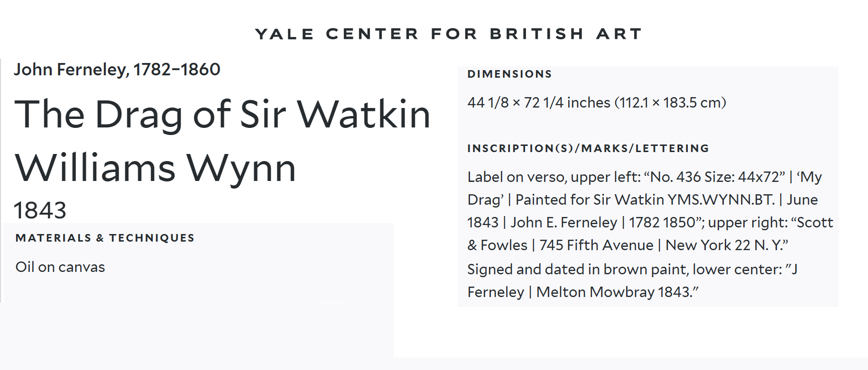Click the Yale Center for British Art header
This screenshot has height=370, width=868.
click(448, 34)
